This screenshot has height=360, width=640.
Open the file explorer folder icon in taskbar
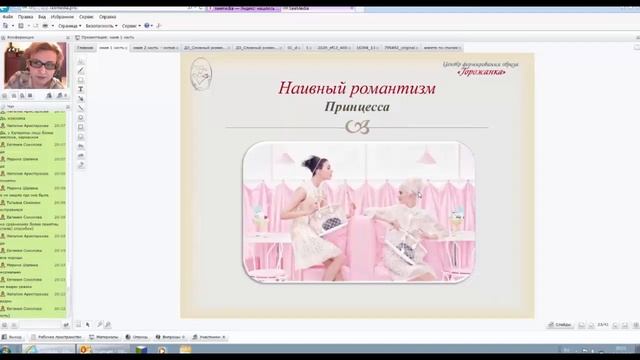[185, 350]
